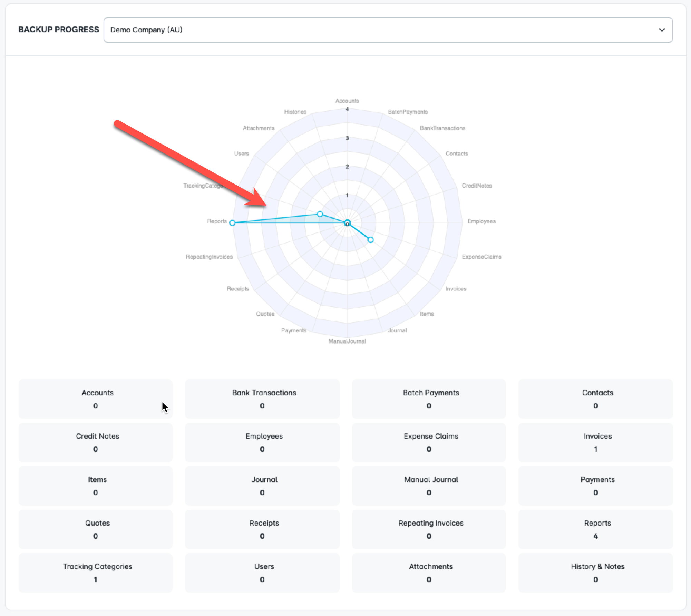Click the Tracking Categories data point marker
The width and height of the screenshot is (691, 616).
(x=320, y=214)
